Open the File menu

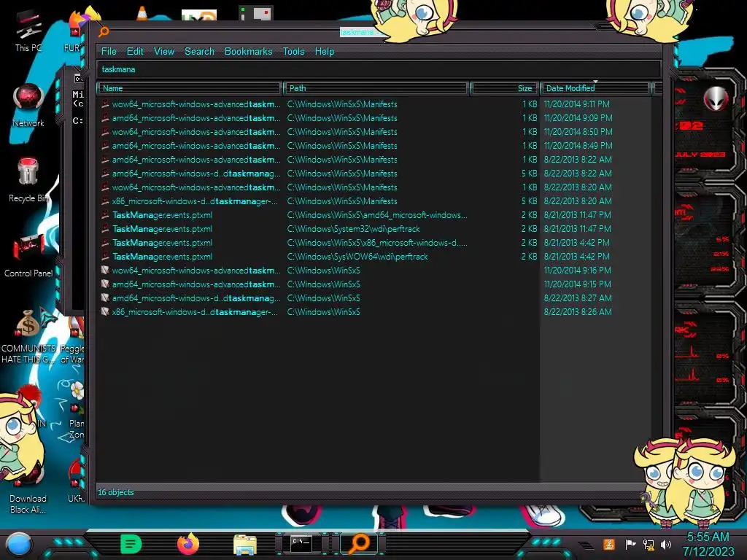point(109,52)
